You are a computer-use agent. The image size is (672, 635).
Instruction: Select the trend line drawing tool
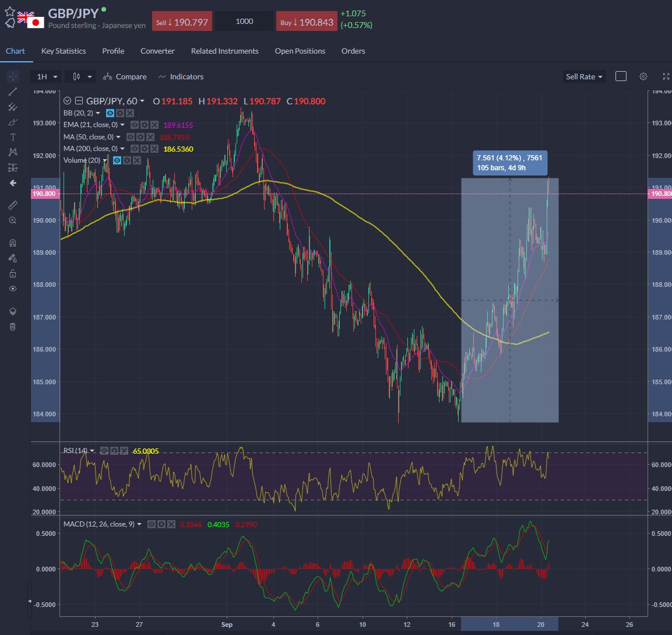pos(13,92)
